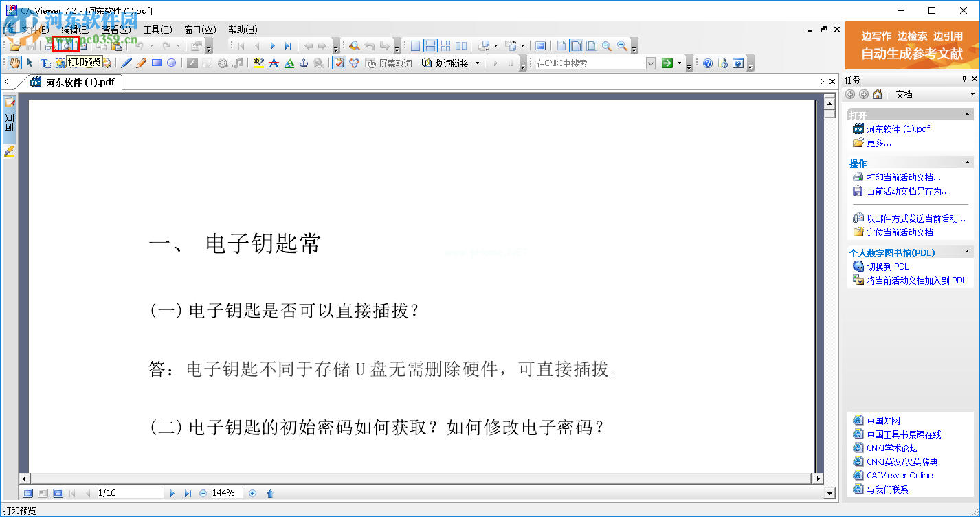Open the green go button dropdown arrow

(679, 63)
